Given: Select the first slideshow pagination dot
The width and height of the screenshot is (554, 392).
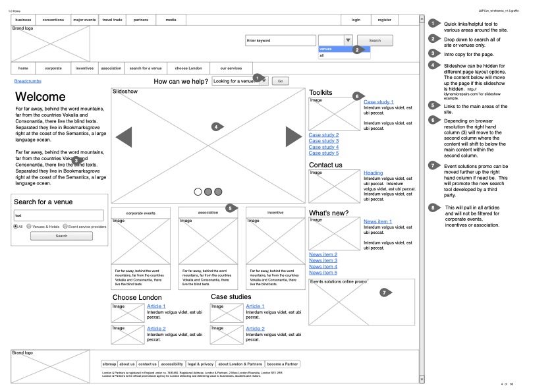Looking at the screenshot, I should [198, 192].
